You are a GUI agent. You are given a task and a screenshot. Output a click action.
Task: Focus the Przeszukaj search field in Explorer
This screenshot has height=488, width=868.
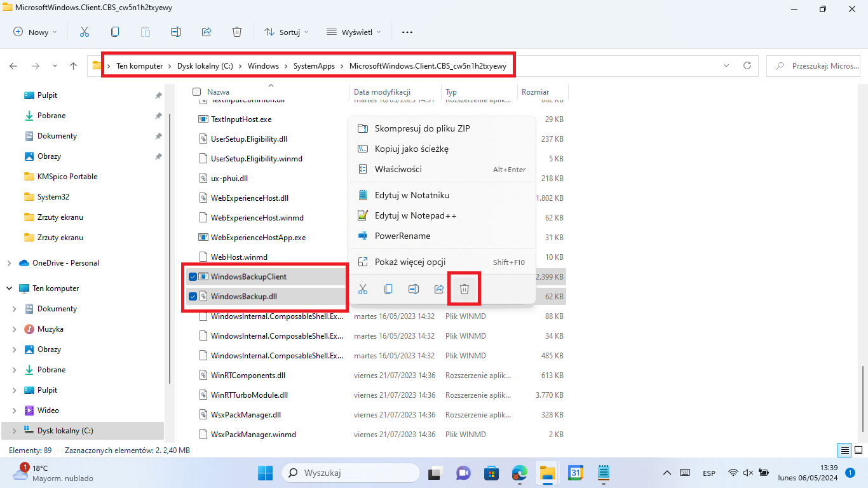tap(815, 65)
